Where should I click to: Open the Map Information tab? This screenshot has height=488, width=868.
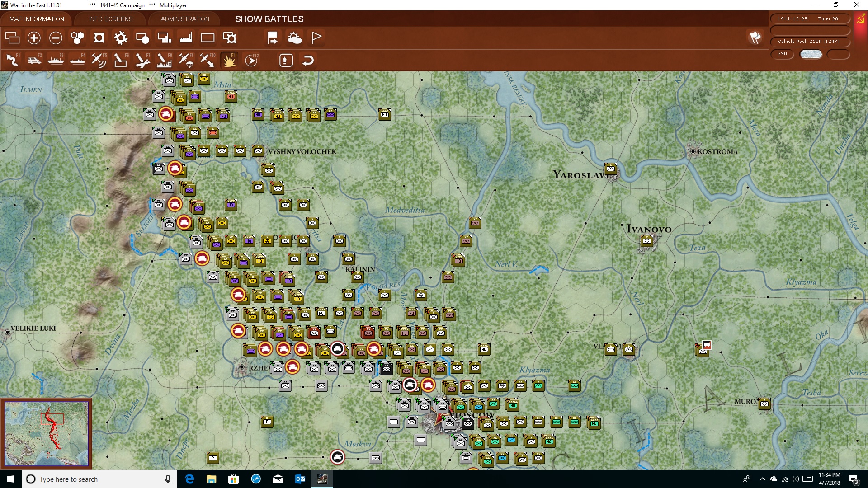(x=37, y=19)
